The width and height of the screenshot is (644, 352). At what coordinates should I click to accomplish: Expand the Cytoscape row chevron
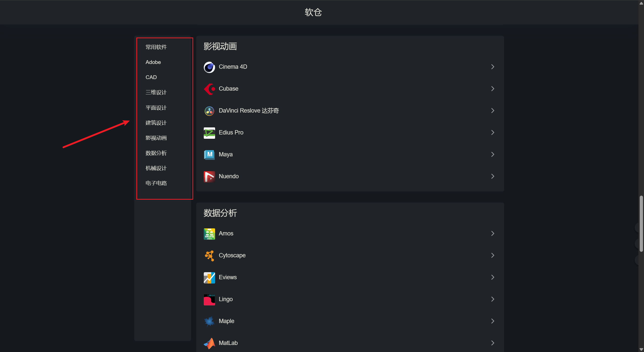[493, 255]
